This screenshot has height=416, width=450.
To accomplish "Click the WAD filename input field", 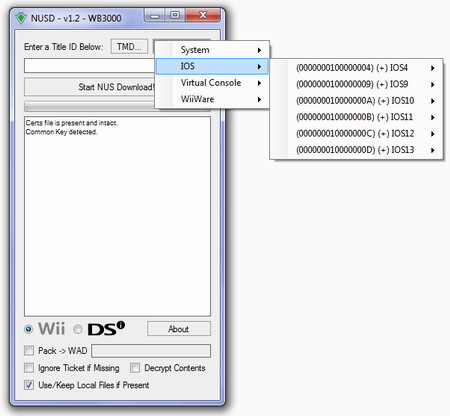I will [151, 351].
